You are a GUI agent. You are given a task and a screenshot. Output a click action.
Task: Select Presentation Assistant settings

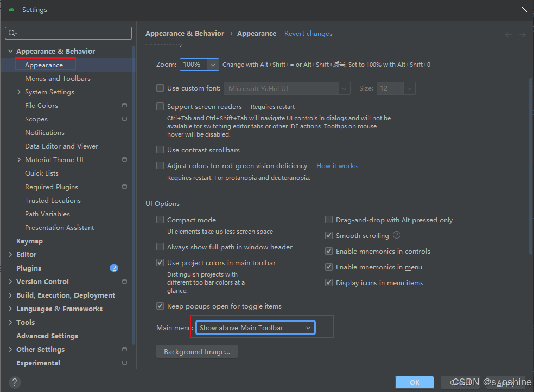click(x=59, y=228)
